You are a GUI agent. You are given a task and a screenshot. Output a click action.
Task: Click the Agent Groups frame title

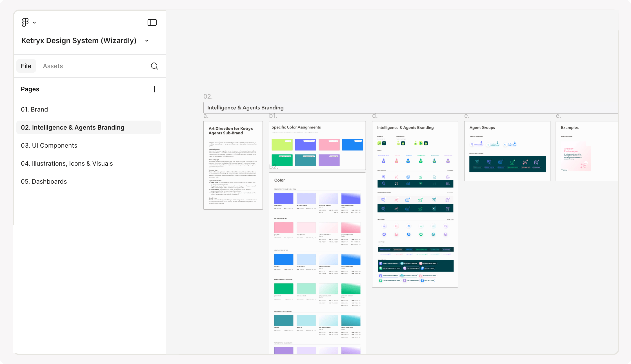(x=482, y=128)
